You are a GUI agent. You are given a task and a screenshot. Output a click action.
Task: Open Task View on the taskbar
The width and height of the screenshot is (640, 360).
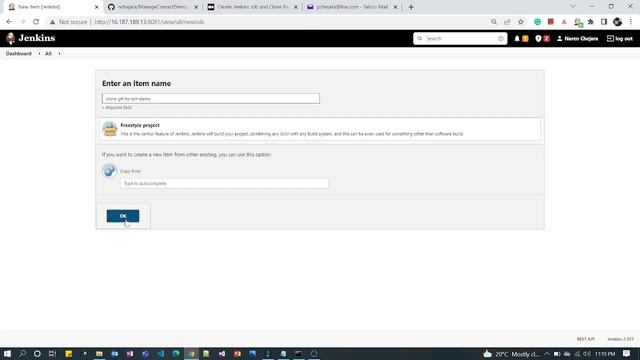point(52,353)
